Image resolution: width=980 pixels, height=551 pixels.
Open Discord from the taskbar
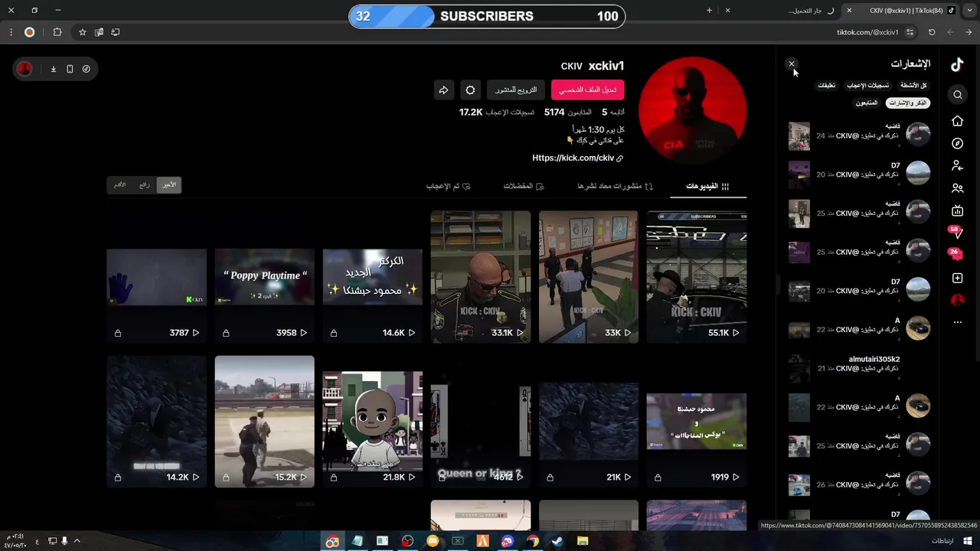pos(508,541)
